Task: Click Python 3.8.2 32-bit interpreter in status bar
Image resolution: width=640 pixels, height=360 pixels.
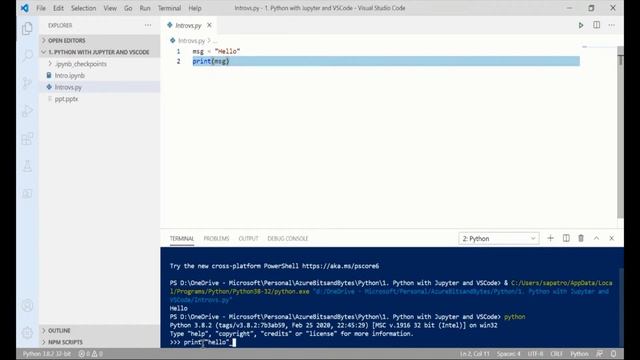Action: pyautogui.click(x=47, y=354)
